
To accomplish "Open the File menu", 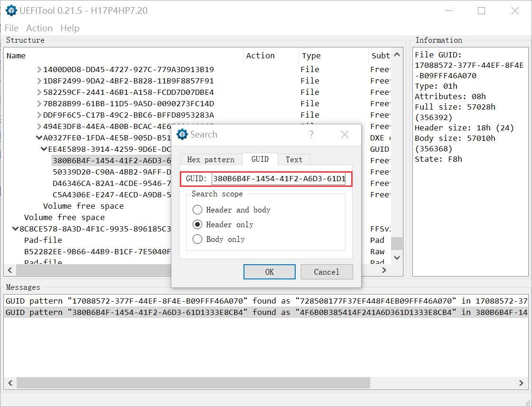I will click(x=11, y=28).
